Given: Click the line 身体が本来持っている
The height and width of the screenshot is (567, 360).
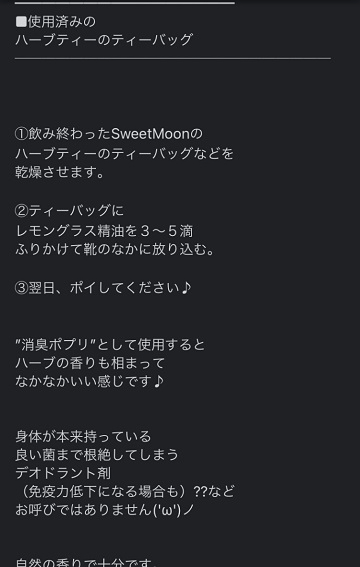Looking at the screenshot, I should pyautogui.click(x=83, y=437).
